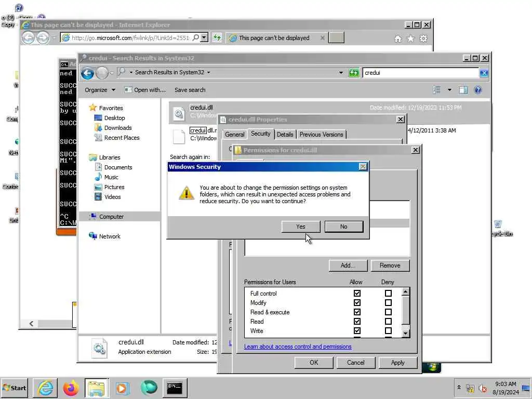Open the Organize menu in Explorer
Image resolution: width=532 pixels, height=399 pixels.
point(100,90)
